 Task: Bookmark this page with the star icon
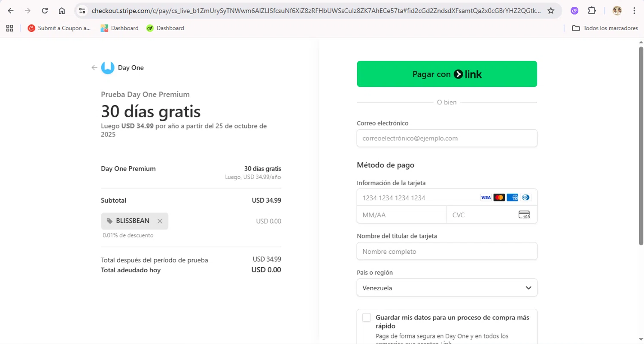551,11
